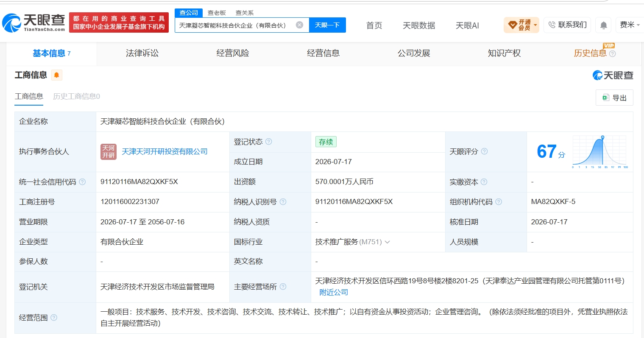Go to 首页 in the top navigation

pos(374,25)
